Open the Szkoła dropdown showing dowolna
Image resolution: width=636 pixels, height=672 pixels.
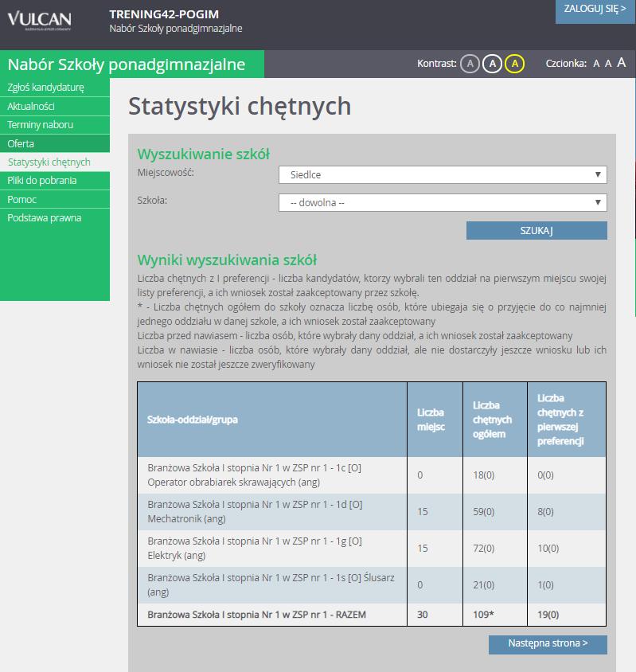click(x=443, y=203)
